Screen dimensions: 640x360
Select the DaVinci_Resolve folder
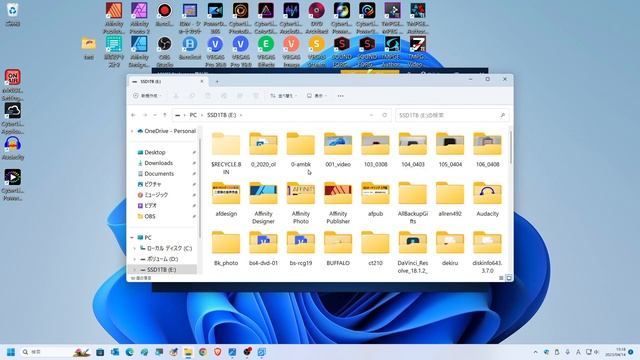413,252
